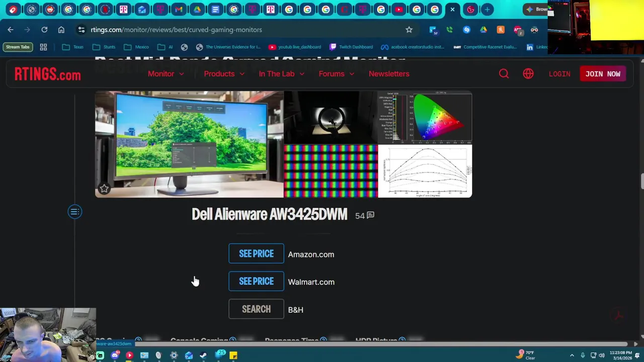The image size is (644, 362).
Task: Click the SEARCH button for B&H
Action: point(256,309)
